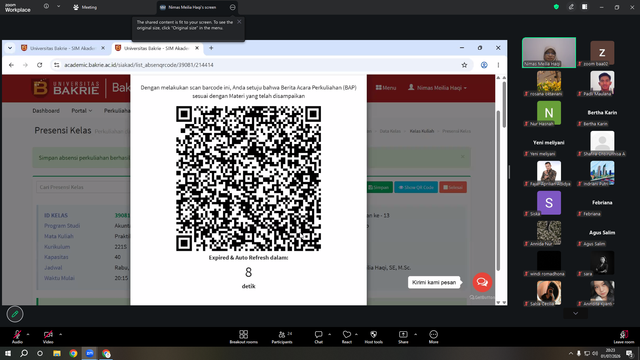640x360 pixels.
Task: Open a new browser tab
Action: [211, 48]
